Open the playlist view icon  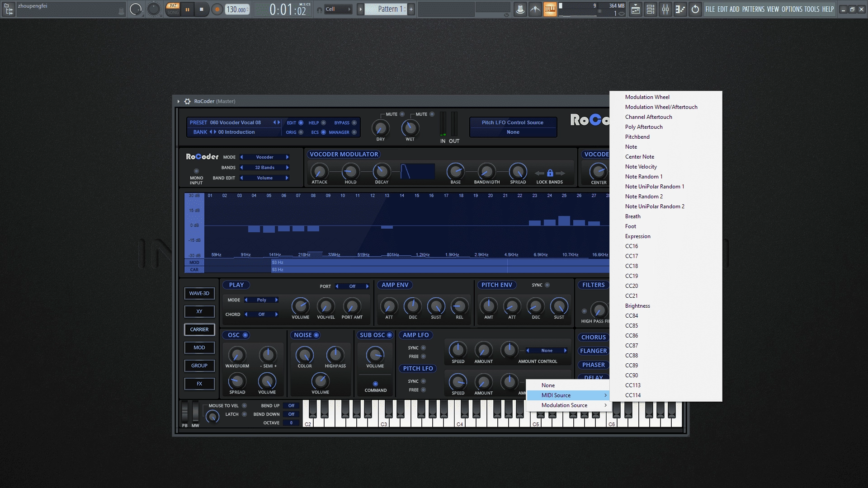(x=636, y=9)
